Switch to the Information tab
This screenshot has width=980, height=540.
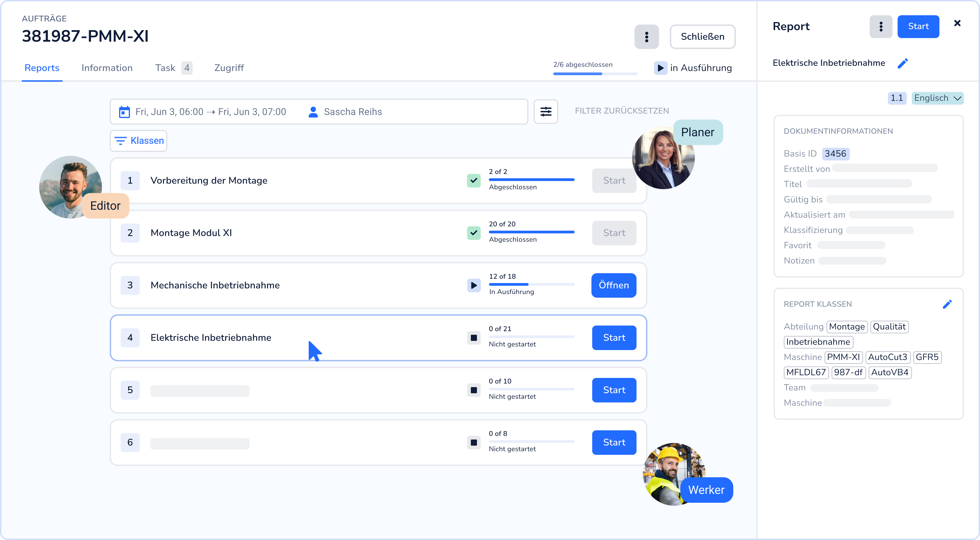tap(107, 68)
